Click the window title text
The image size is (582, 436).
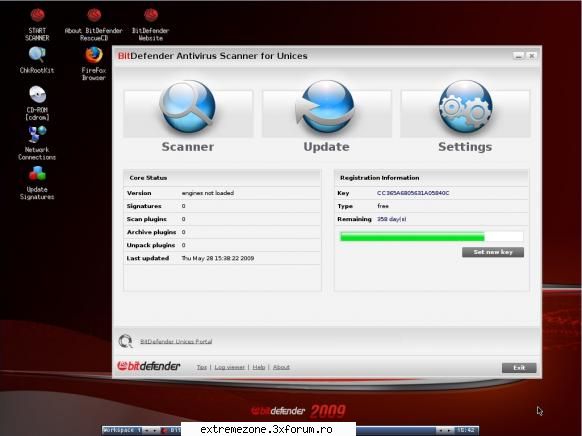coord(212,56)
